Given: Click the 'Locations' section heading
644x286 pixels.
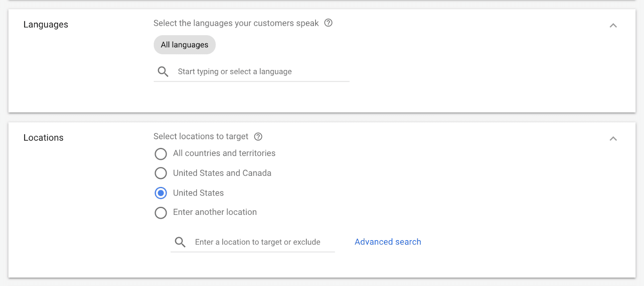Looking at the screenshot, I should click(43, 138).
